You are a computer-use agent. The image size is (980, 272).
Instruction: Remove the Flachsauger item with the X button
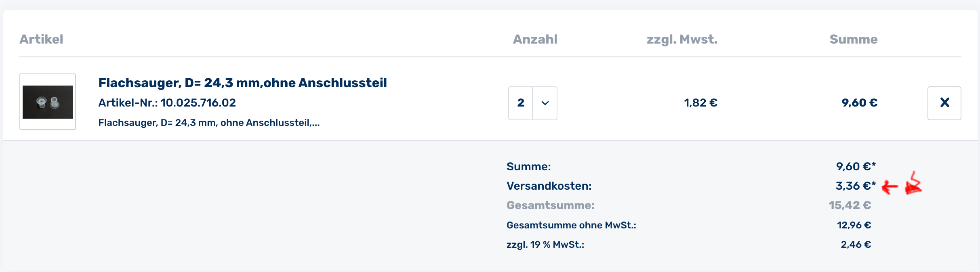(944, 103)
